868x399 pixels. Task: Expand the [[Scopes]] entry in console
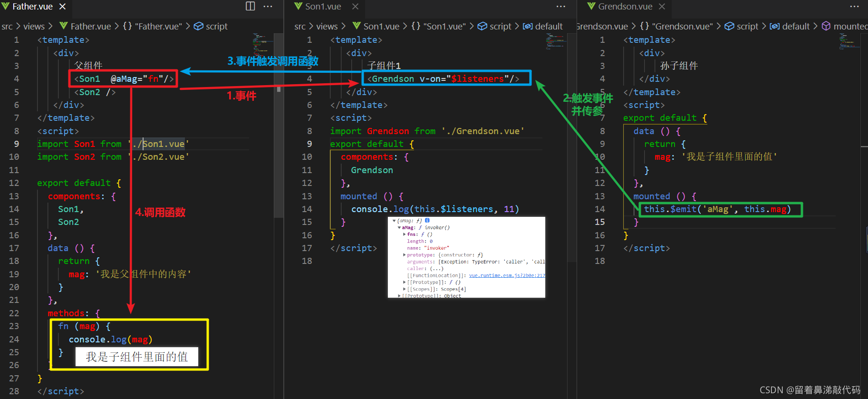405,289
